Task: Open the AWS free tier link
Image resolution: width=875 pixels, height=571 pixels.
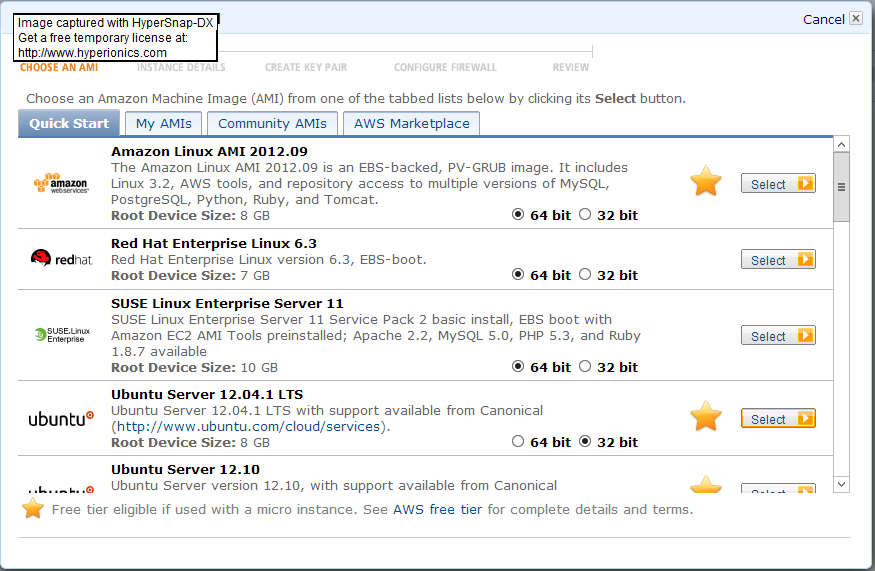Action: coord(438,510)
